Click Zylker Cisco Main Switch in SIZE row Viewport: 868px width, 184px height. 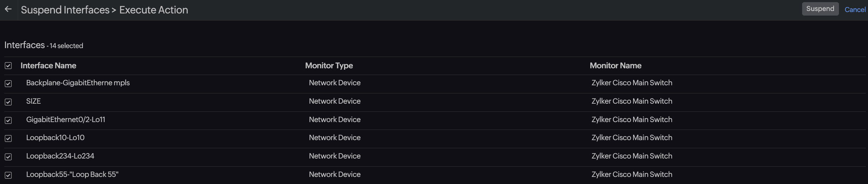(632, 101)
